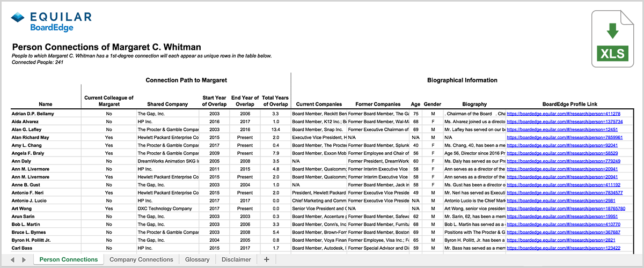
Task: Open profile link ending in person=18765780
Action: point(566,208)
